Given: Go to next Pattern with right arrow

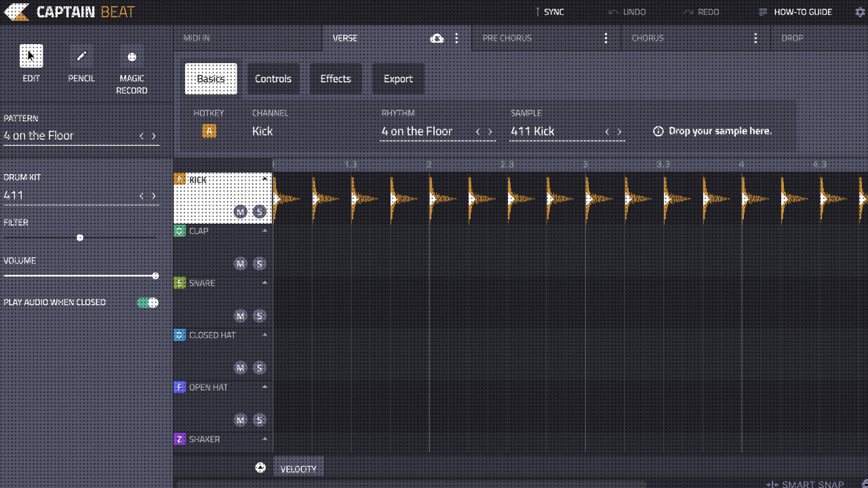Looking at the screenshot, I should [154, 136].
